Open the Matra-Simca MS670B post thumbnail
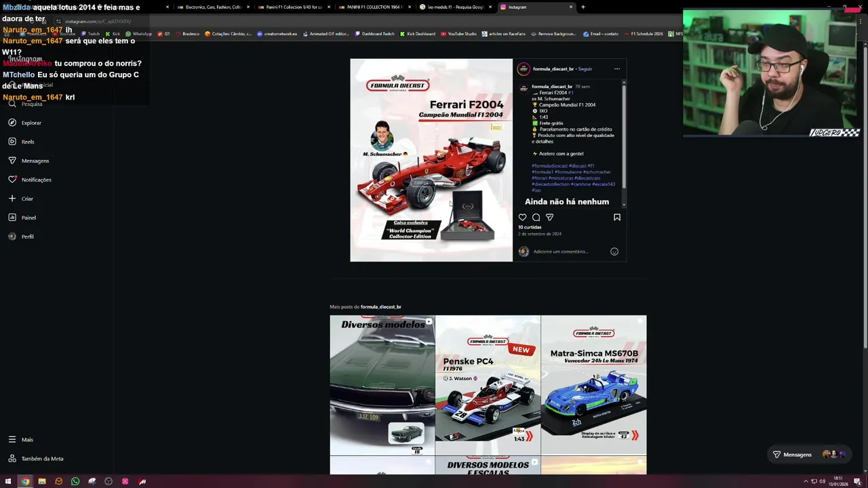 point(594,385)
